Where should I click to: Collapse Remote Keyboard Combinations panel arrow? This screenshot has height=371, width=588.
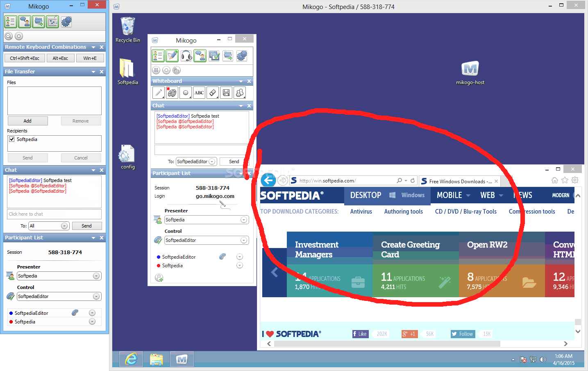click(x=93, y=47)
